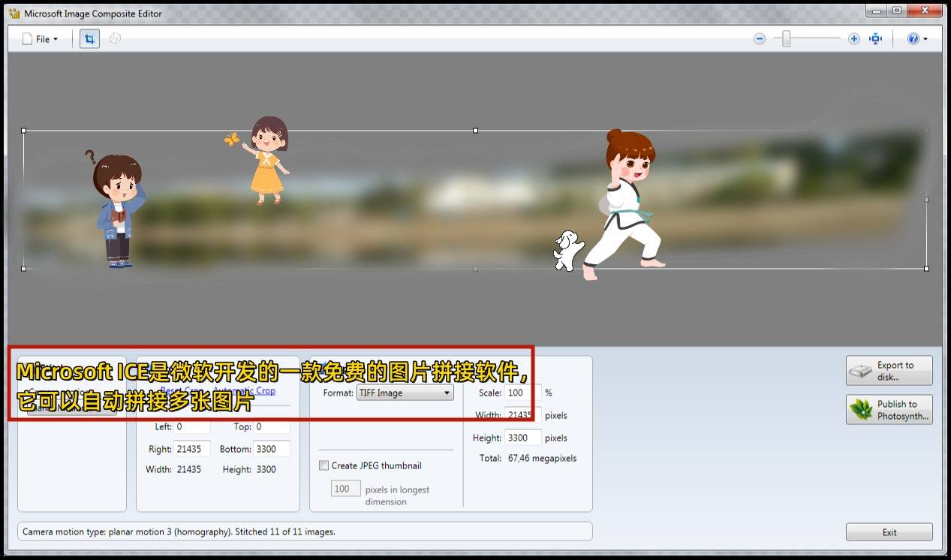Viewport: 951px width, 560px height.
Task: Click the "67,46 megapixels" total text
Action: coord(542,458)
